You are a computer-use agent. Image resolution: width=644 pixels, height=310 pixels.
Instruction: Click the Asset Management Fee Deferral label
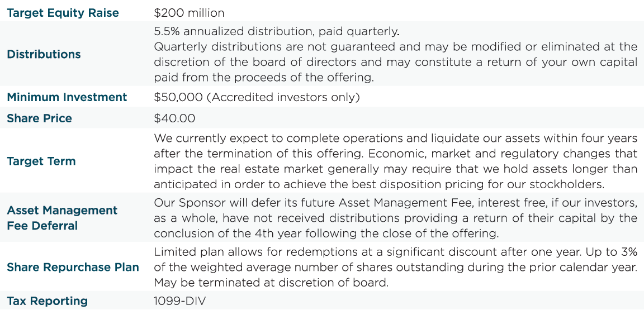click(x=62, y=218)
